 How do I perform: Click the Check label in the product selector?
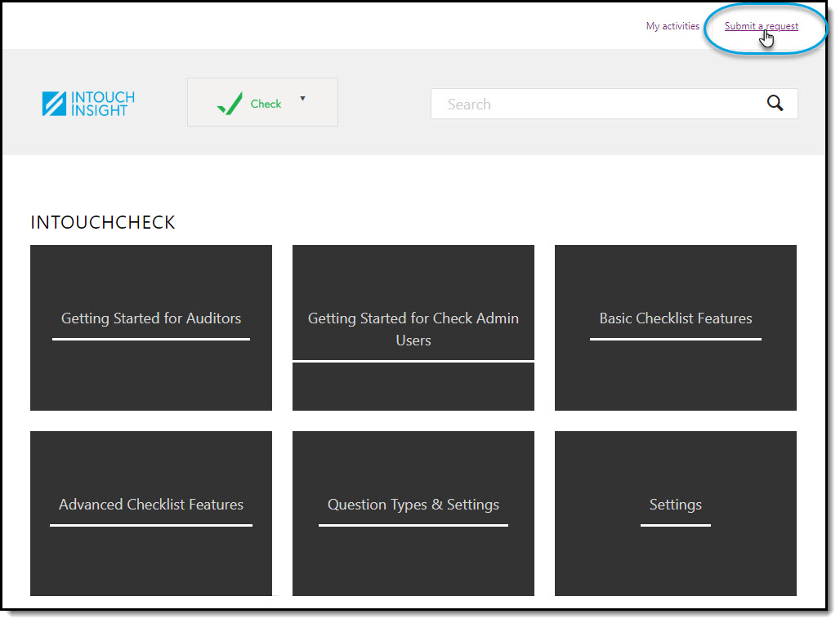click(x=266, y=103)
